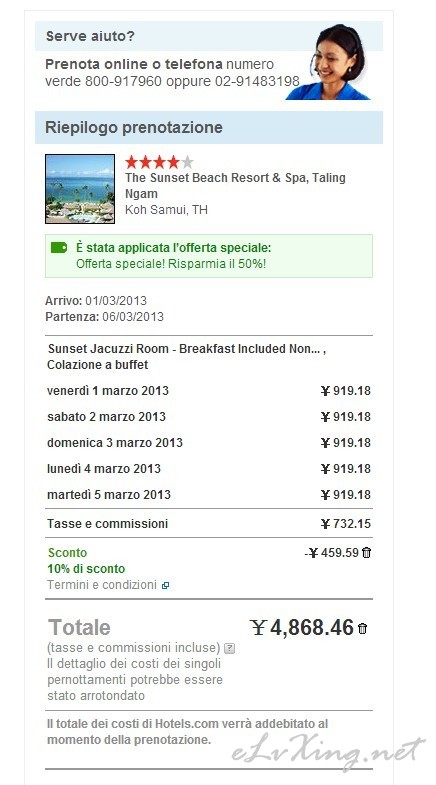Open The Sunset Beach Resort & Spa hotel name
Image resolution: width=436 pixels, height=785 pixels.
(235, 186)
